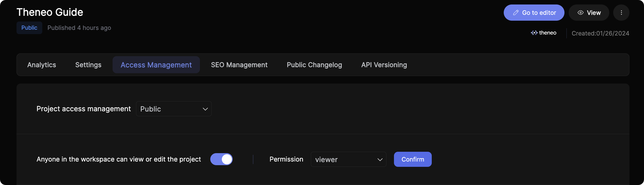Click the Permission dropdown chevron arrow
Screen dimensions: 644x185
(380, 160)
